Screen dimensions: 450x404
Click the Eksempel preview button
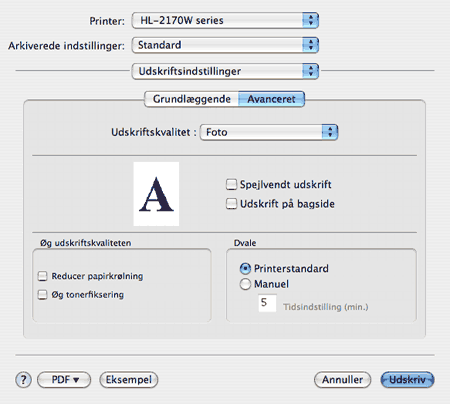tap(129, 380)
